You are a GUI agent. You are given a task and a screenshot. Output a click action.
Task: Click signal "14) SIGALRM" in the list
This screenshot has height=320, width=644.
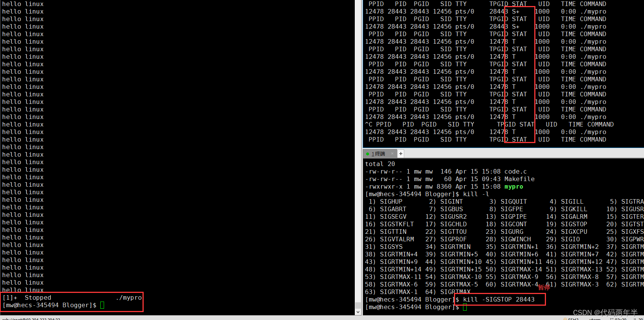(x=566, y=217)
